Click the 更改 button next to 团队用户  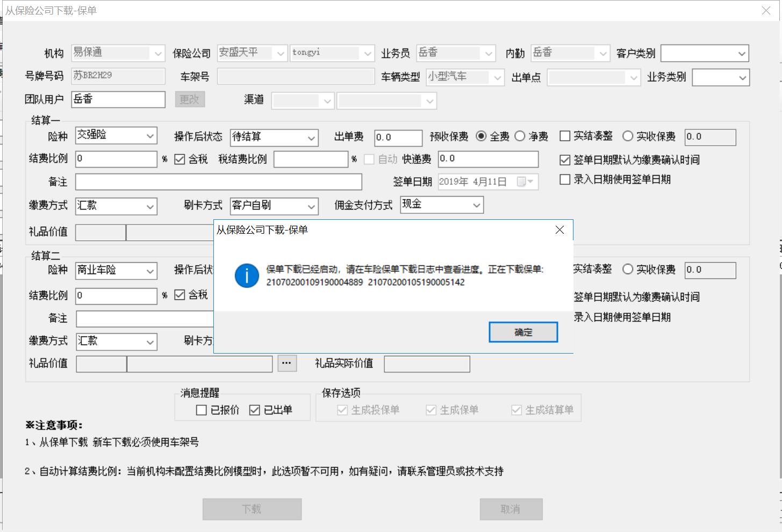(x=190, y=99)
